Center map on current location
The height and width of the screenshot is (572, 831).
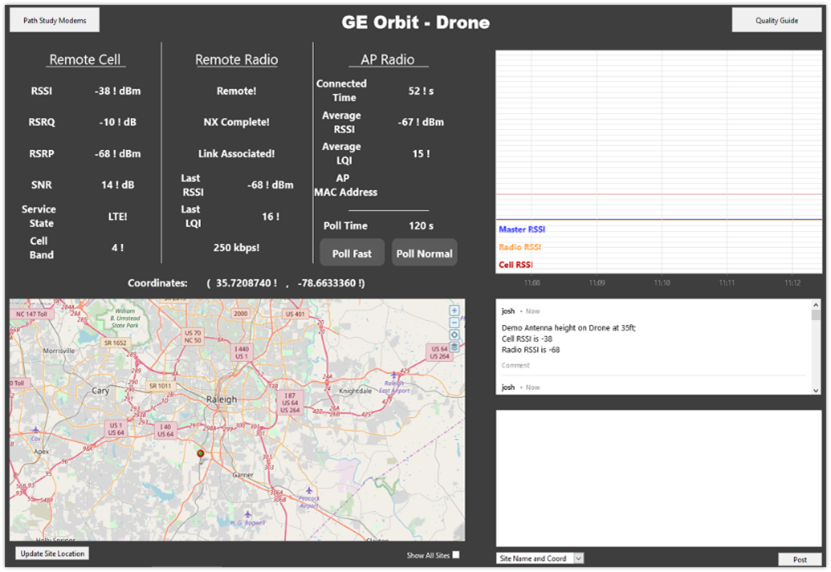[454, 335]
